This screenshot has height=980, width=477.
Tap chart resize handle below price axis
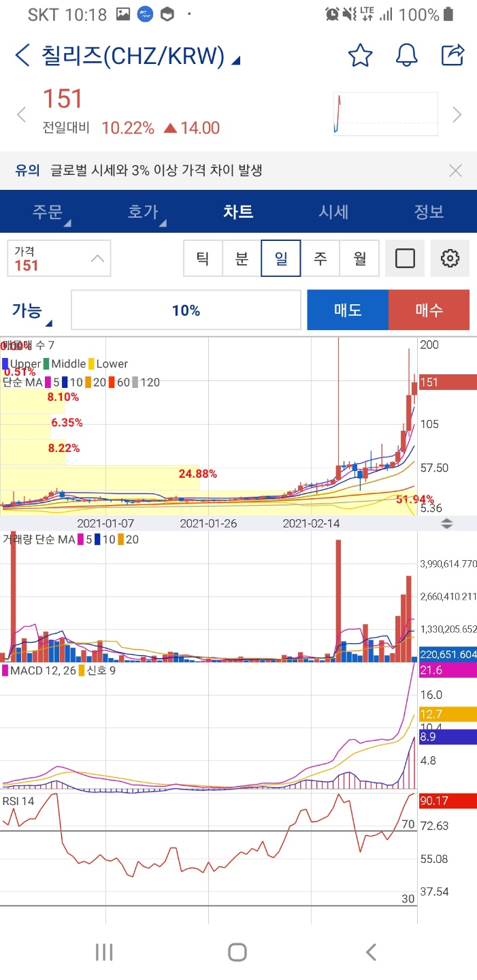(x=447, y=523)
